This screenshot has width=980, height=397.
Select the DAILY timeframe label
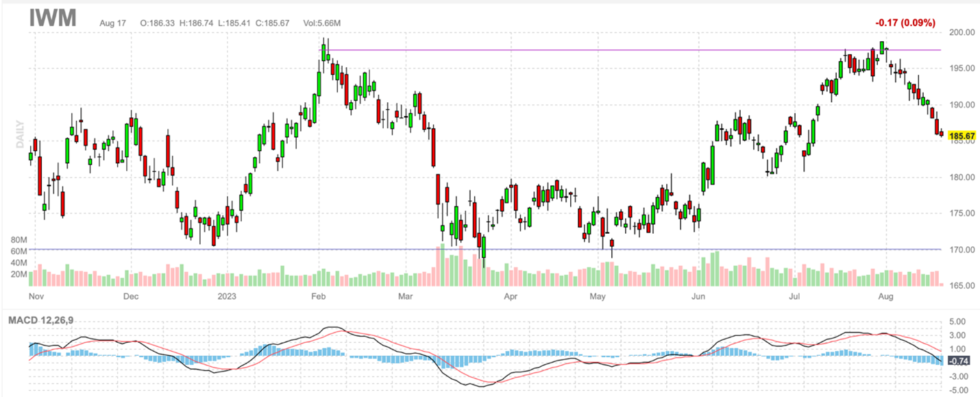point(21,134)
